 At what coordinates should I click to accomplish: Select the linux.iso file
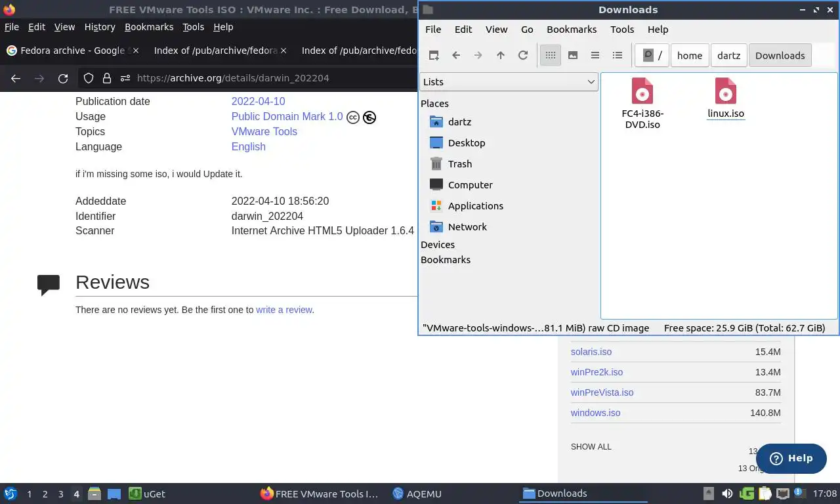726,98
